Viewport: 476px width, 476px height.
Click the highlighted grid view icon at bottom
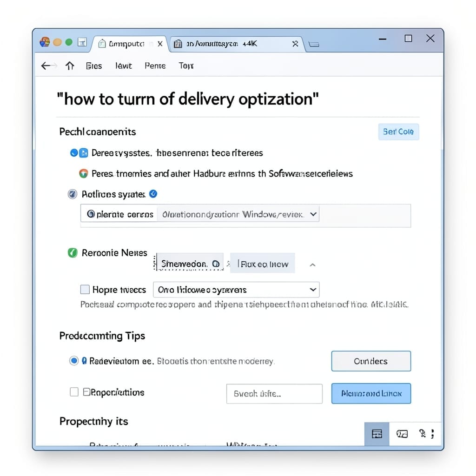point(377,434)
